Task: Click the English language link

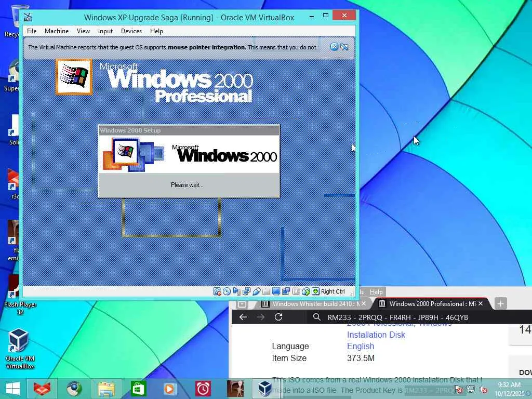Action: [x=361, y=346]
